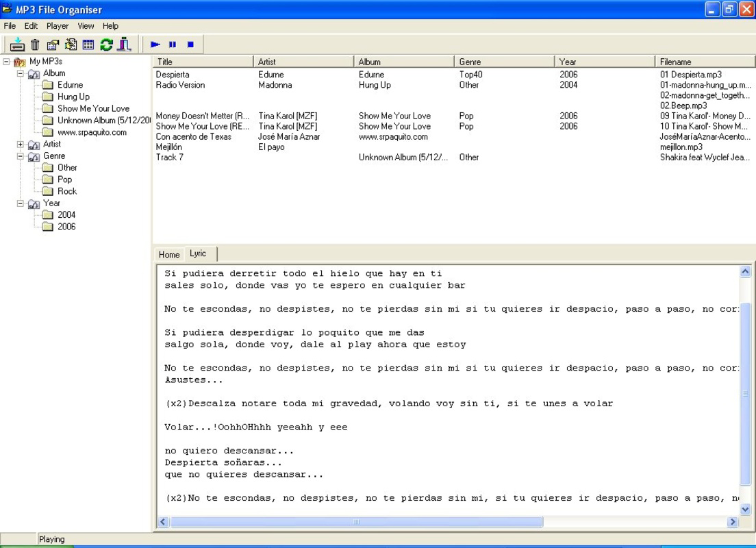Start playback with the Play button
This screenshot has height=548, width=756.
(x=155, y=45)
